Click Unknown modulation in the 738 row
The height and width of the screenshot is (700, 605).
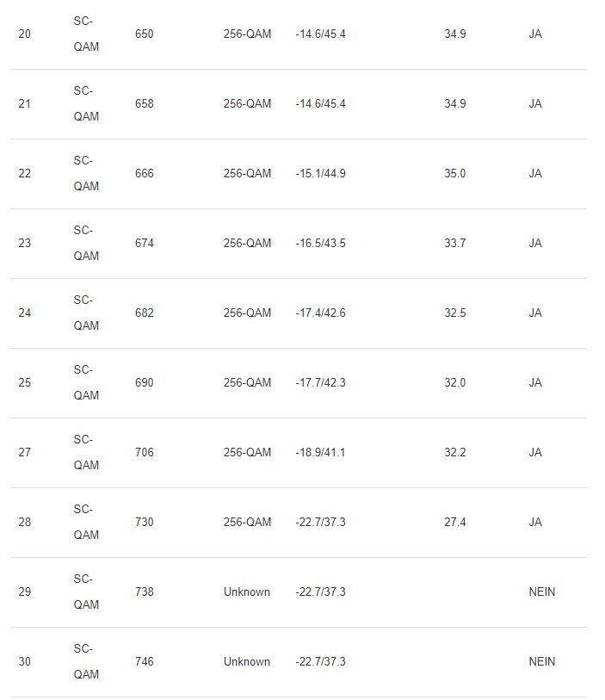point(247,592)
